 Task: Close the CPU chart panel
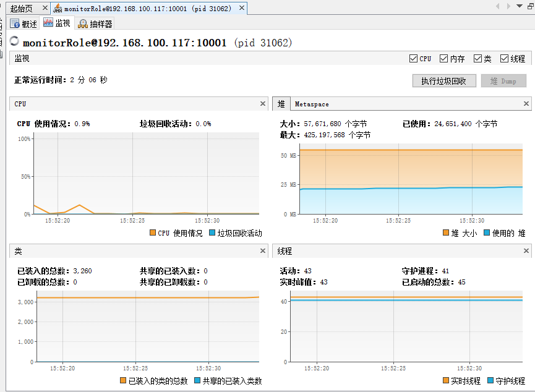point(263,104)
